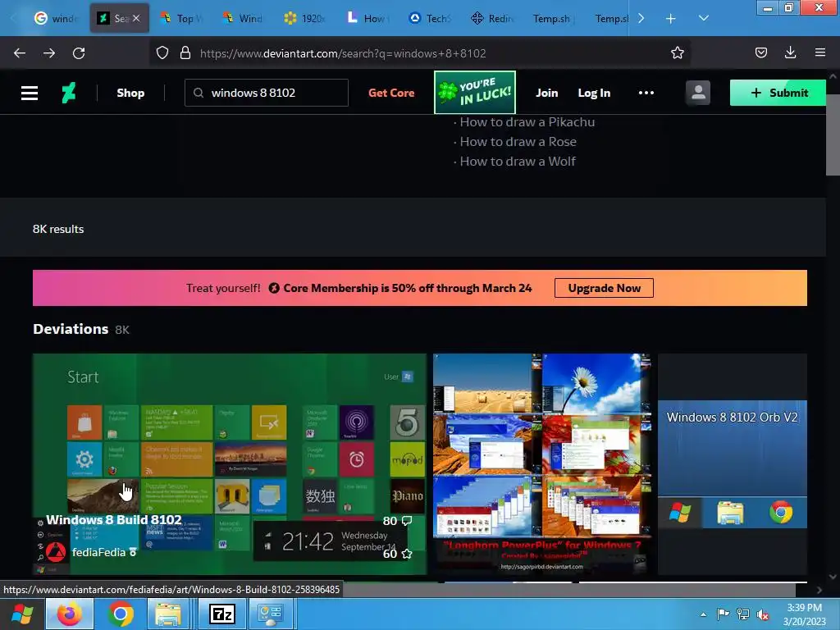The height and width of the screenshot is (630, 840).
Task: Open Firefox application menu
Action: click(820, 52)
